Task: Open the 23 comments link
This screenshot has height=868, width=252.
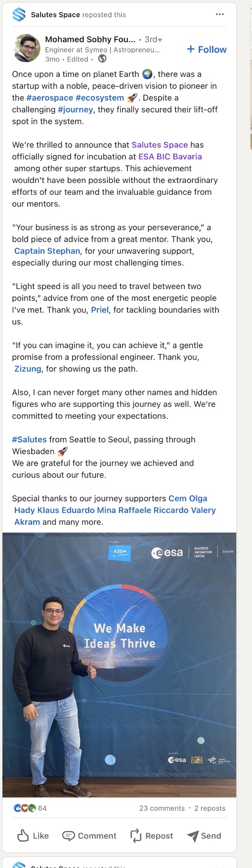Action: pos(162,808)
